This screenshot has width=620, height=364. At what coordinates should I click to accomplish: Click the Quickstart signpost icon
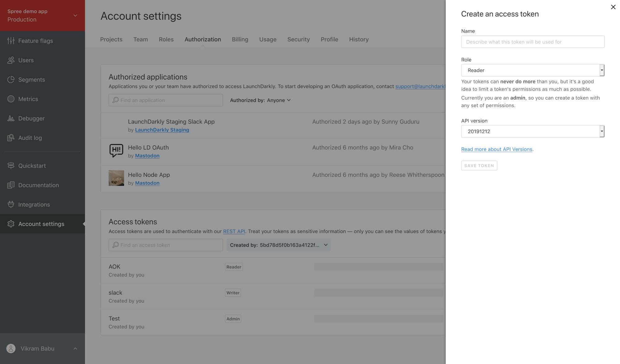11,166
